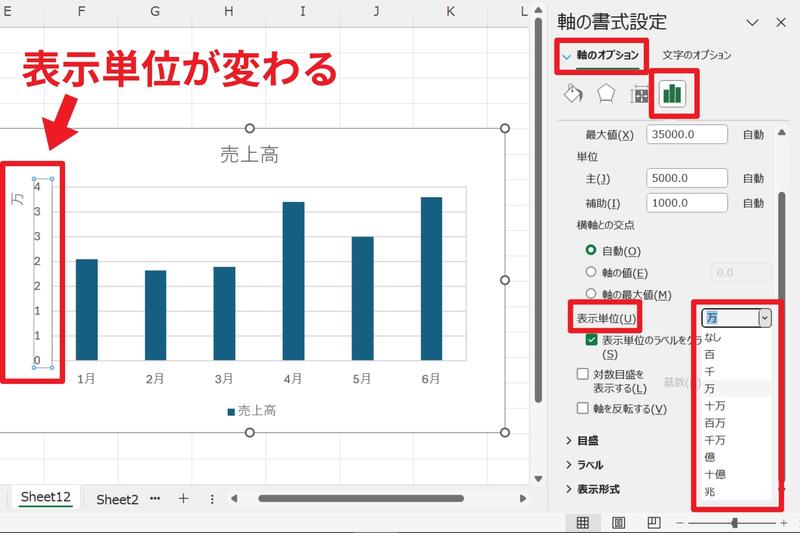Select the 万 axis unit label

coord(18,198)
